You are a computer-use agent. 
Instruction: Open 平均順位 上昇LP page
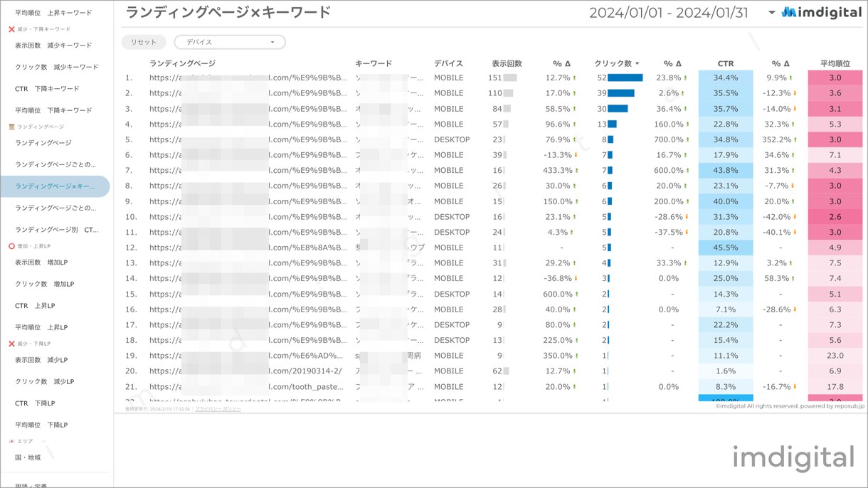tap(41, 327)
